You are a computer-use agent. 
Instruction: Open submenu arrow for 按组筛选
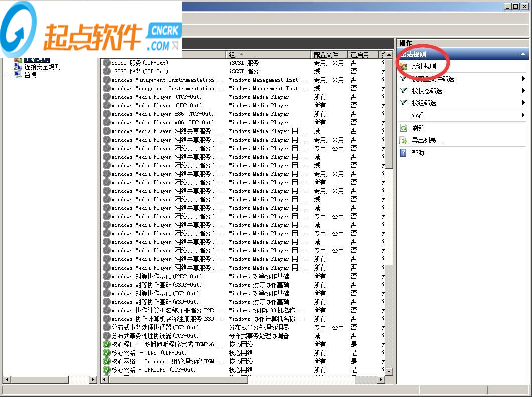[x=523, y=102]
